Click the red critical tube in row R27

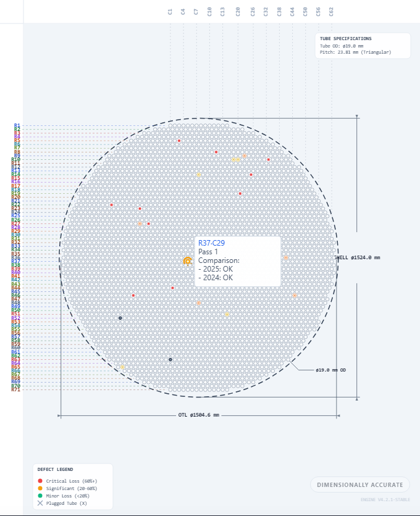[x=149, y=224]
